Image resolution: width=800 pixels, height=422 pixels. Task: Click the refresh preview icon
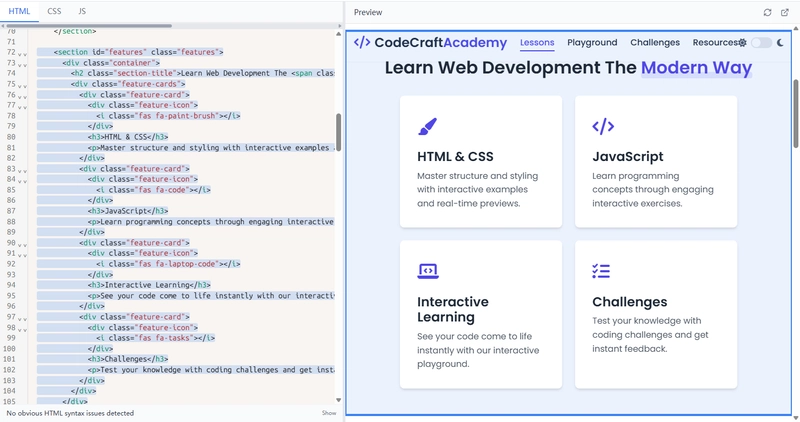767,12
